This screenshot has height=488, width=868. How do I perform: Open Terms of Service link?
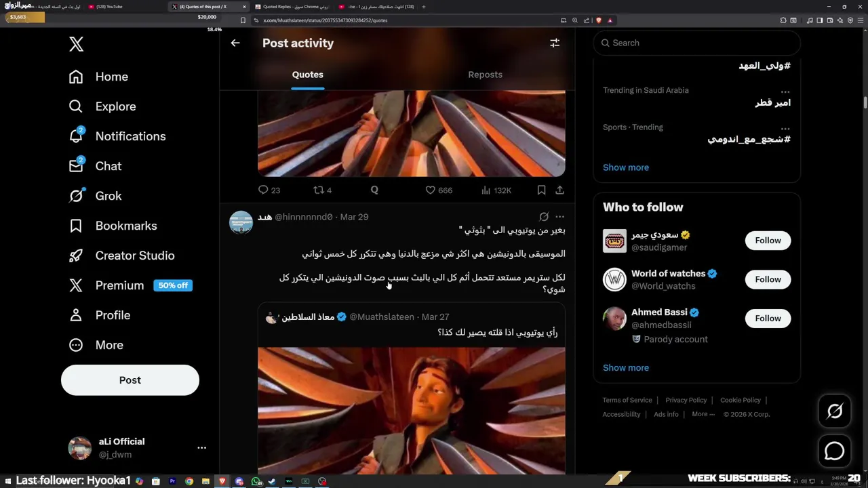tap(627, 400)
